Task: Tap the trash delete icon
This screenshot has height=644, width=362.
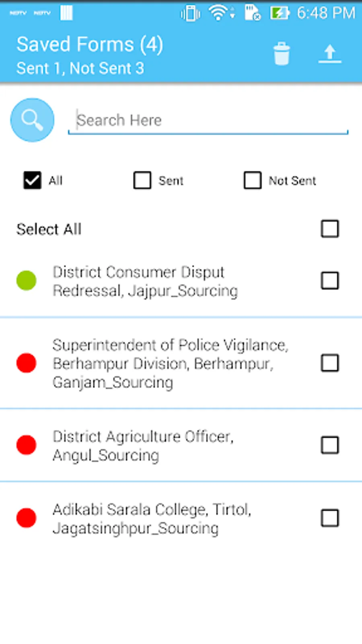Action: tap(282, 54)
